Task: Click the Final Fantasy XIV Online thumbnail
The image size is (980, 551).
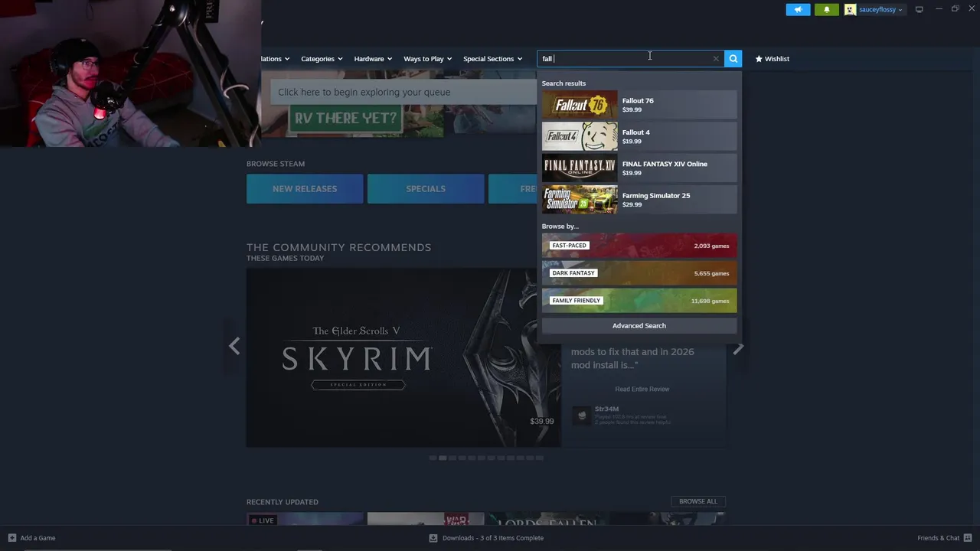Action: (x=580, y=168)
